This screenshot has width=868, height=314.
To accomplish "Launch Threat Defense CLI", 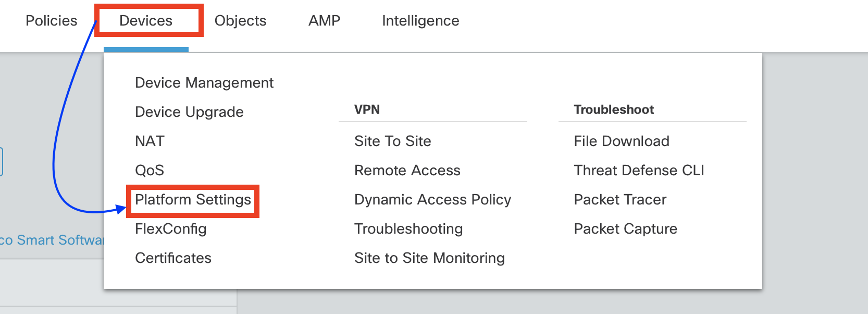I will coord(639,171).
